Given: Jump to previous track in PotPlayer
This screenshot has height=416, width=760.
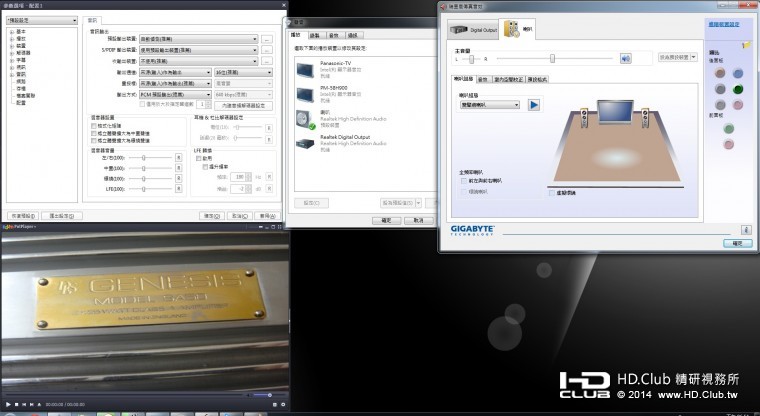Looking at the screenshot, I should tap(24, 404).
